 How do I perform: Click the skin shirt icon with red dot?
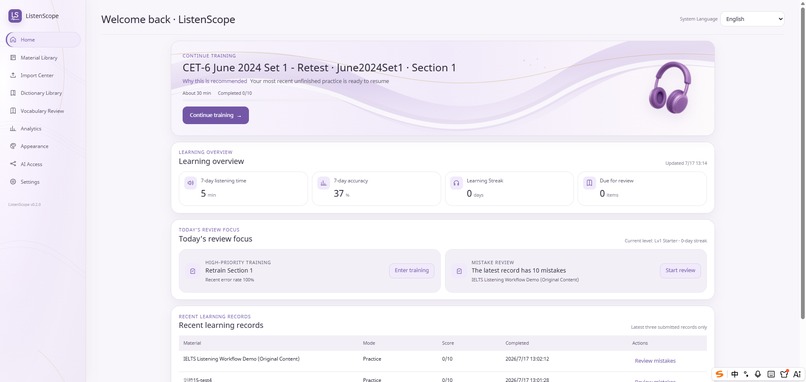click(x=784, y=374)
